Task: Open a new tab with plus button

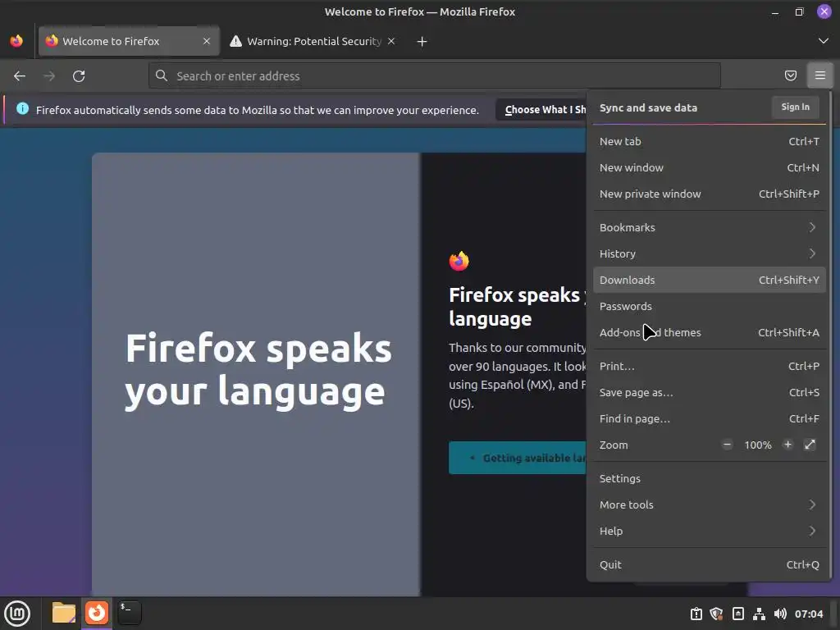Action: click(x=422, y=41)
